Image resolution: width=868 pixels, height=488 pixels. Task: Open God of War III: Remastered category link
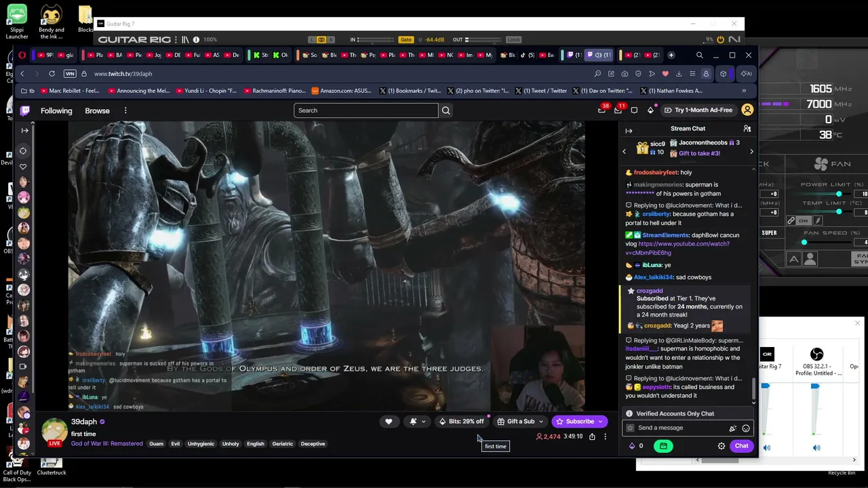coord(107,444)
